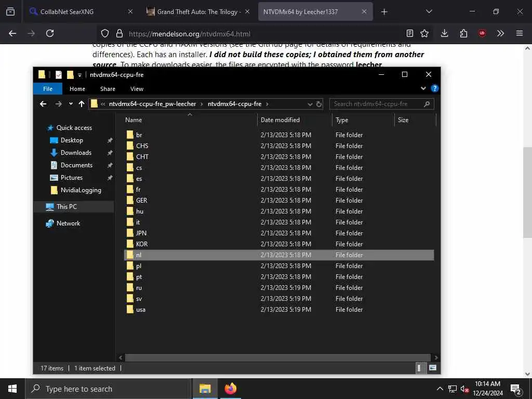
Task: Open the Firefox downloads panel
Action: (445, 33)
